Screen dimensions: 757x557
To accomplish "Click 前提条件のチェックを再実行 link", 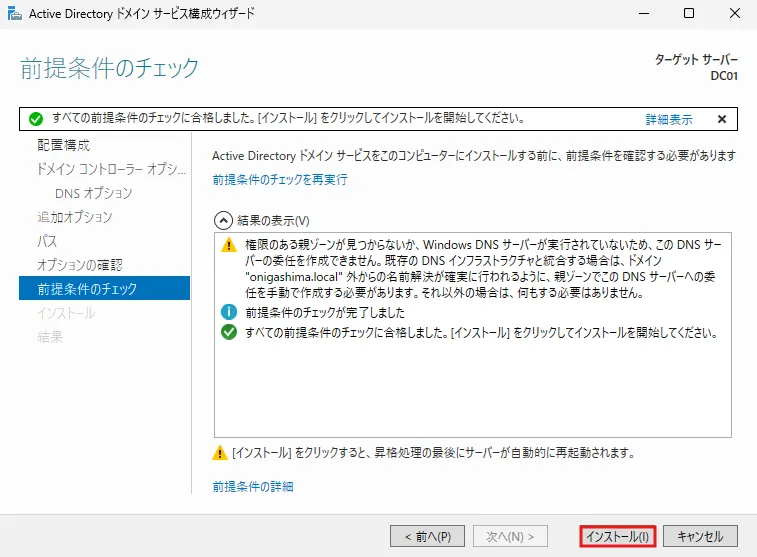I will [x=280, y=180].
